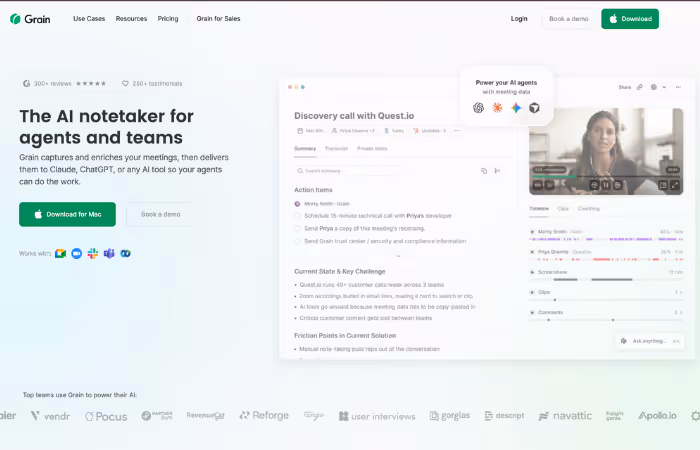Click the Login link
Image resolution: width=700 pixels, height=450 pixels.
pyautogui.click(x=519, y=19)
